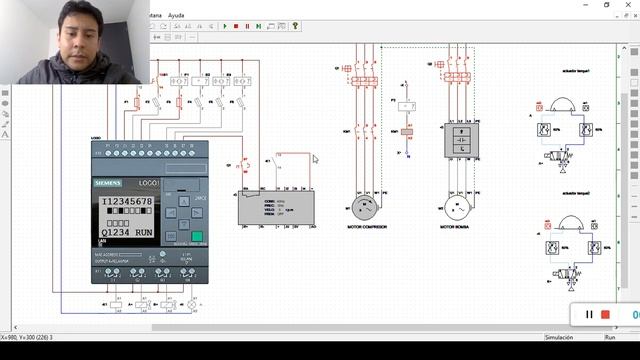
Task: Click the Simulación status bar entry
Action: [559, 337]
